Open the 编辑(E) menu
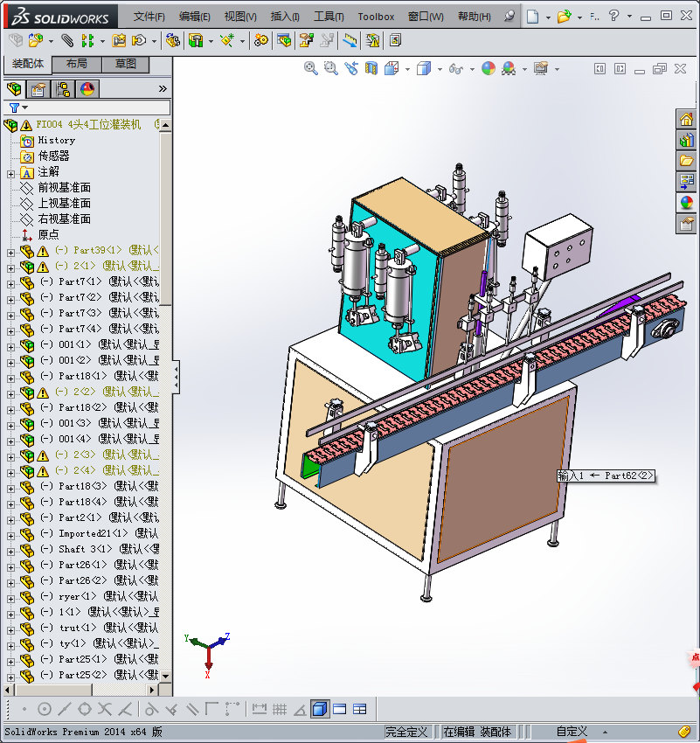 coord(194,17)
